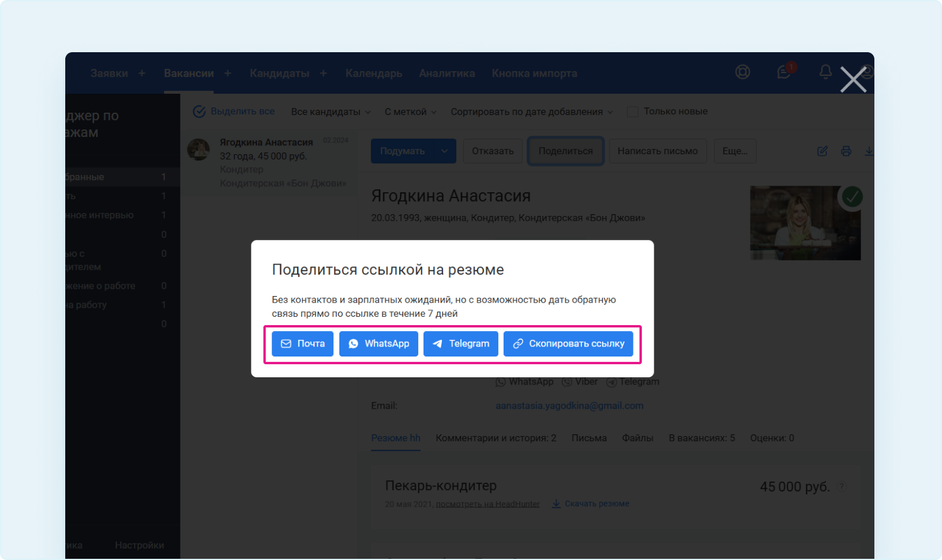Switch to Резюме hh tab
The height and width of the screenshot is (560, 942).
pos(396,438)
